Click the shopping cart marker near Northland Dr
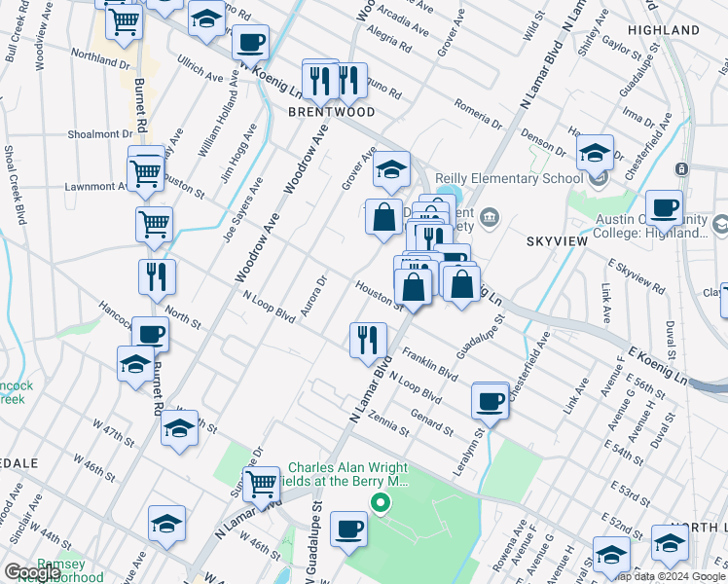728x584 pixels. (x=124, y=23)
